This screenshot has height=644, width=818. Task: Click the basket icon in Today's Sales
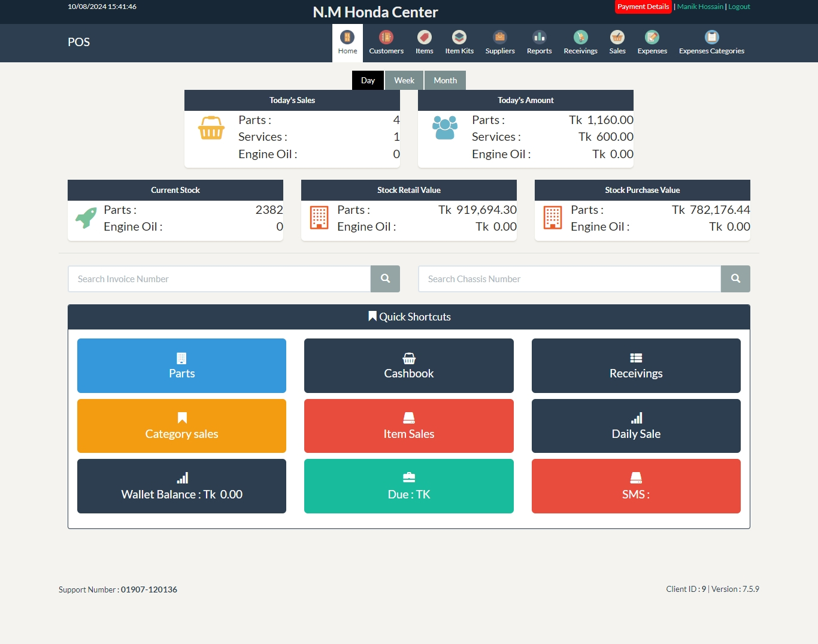coord(211,128)
